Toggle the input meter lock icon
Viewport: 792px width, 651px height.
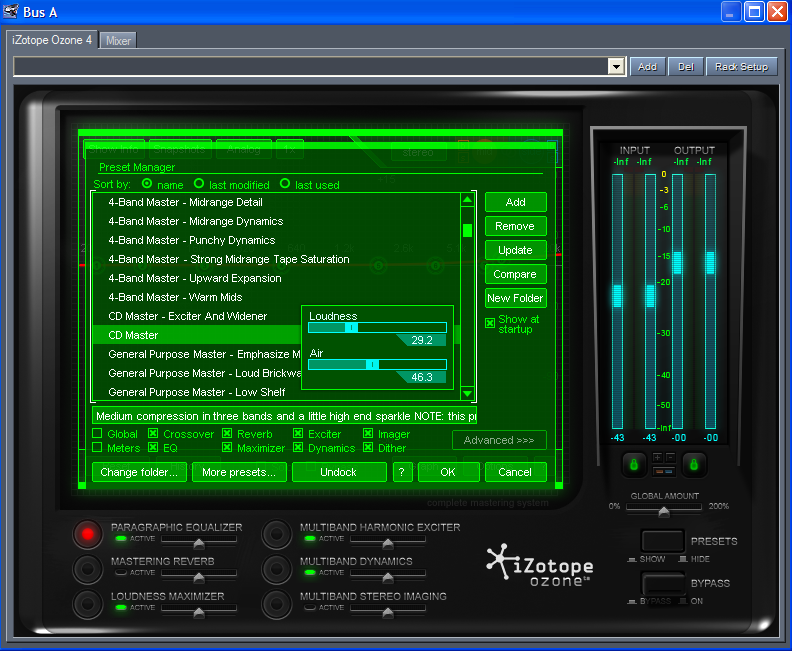coord(634,464)
